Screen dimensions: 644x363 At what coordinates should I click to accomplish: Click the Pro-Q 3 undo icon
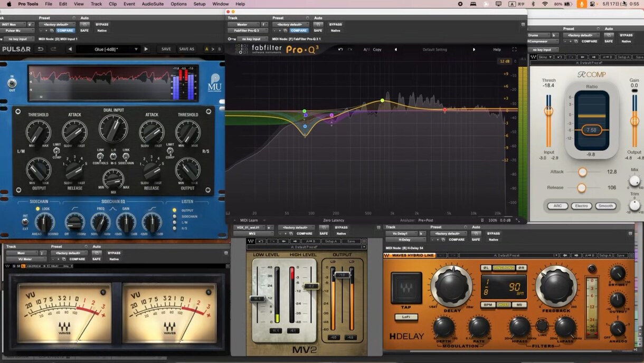[340, 50]
